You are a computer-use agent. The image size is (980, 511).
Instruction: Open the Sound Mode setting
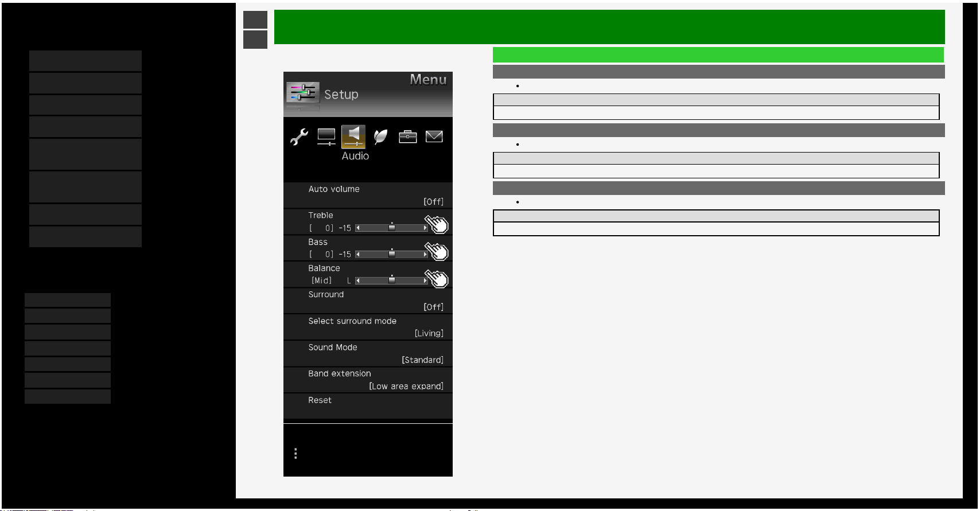(x=368, y=354)
